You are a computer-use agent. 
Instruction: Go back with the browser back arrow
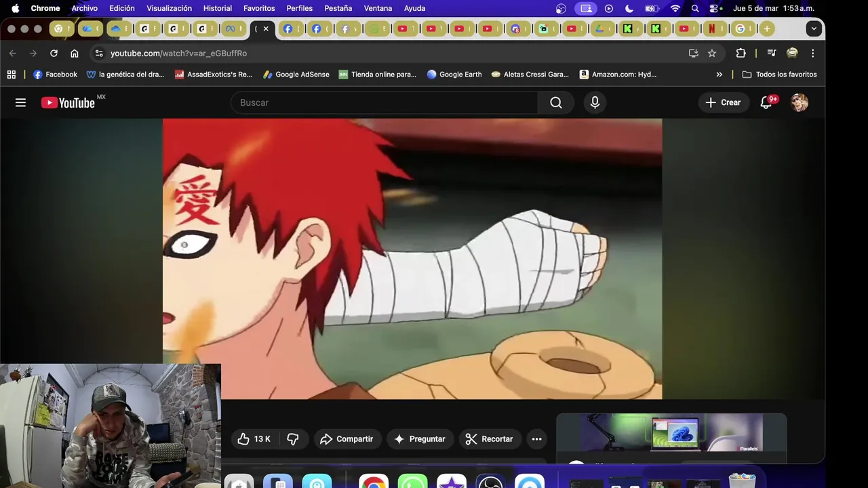point(12,53)
